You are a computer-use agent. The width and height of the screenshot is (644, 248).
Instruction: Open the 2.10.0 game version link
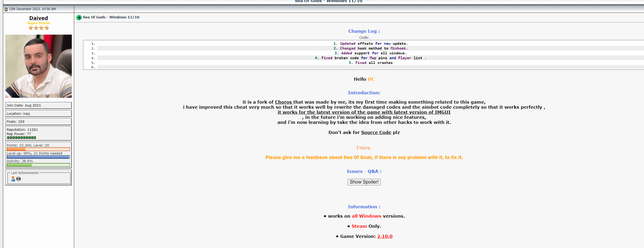[385, 236]
